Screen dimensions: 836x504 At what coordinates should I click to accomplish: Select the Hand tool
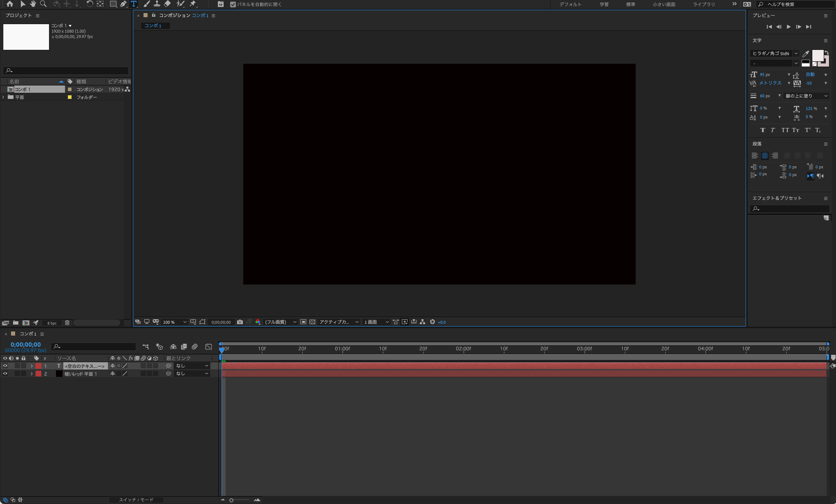pyautogui.click(x=33, y=4)
